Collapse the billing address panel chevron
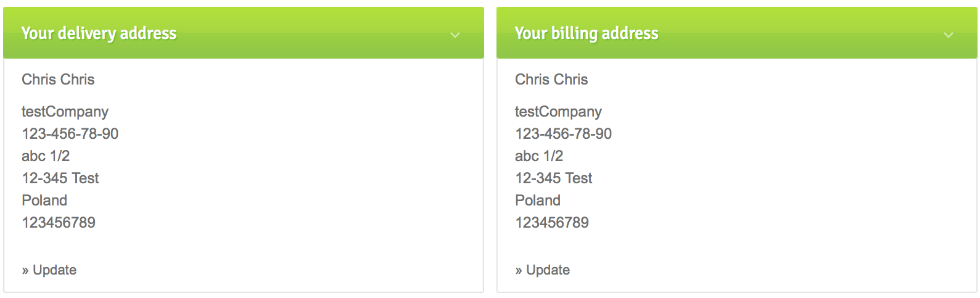The width and height of the screenshot is (980, 298). click(x=949, y=35)
